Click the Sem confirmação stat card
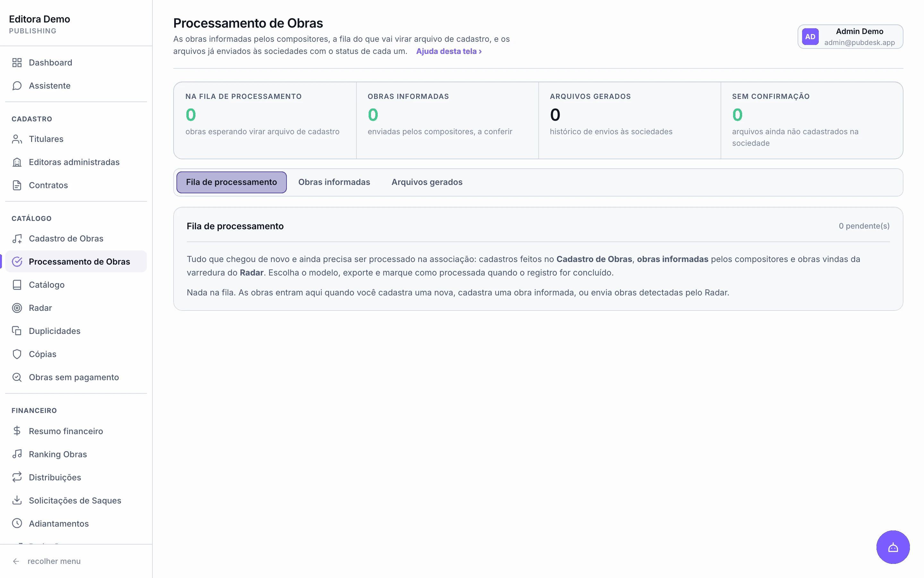 [x=812, y=120]
